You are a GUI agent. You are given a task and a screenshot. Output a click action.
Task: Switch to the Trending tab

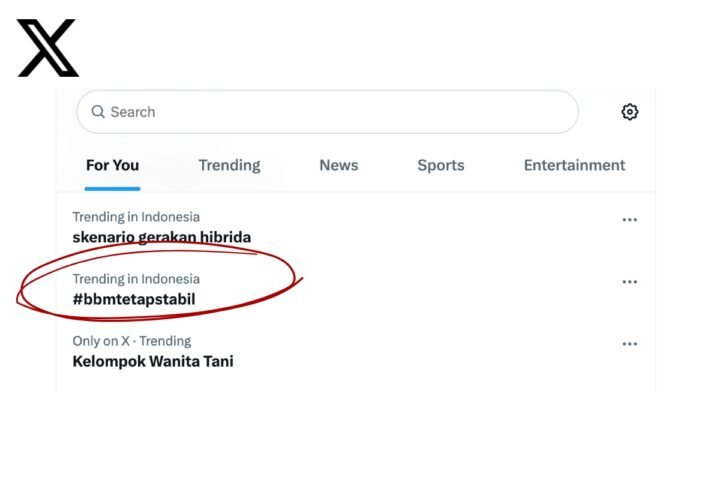tap(229, 165)
